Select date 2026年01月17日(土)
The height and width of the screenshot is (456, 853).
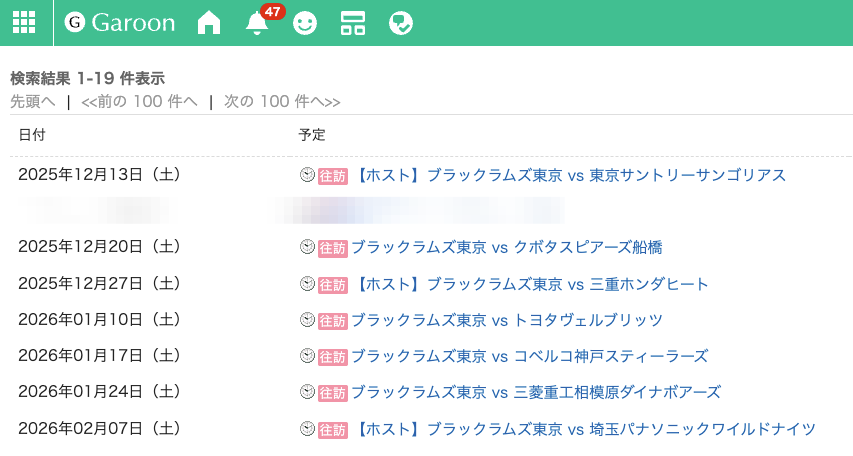99,355
